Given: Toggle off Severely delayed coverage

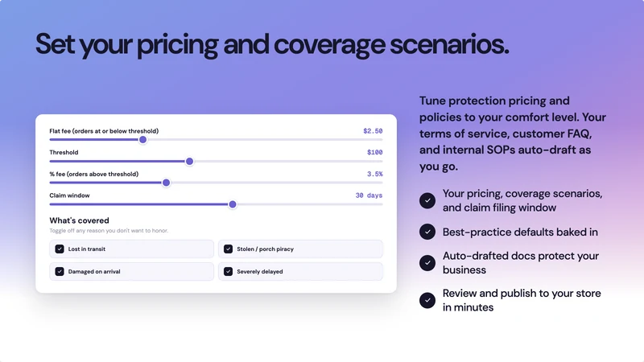Looking at the screenshot, I should 229,272.
